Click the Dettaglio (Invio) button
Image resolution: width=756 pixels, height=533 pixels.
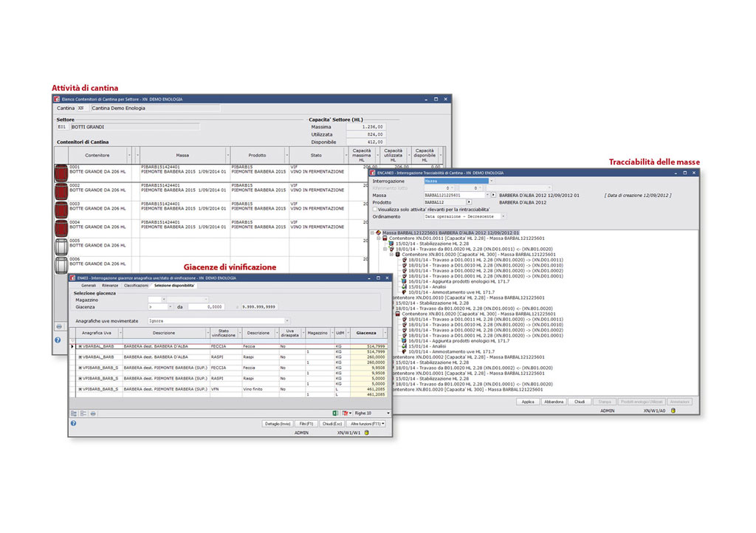[x=278, y=424]
